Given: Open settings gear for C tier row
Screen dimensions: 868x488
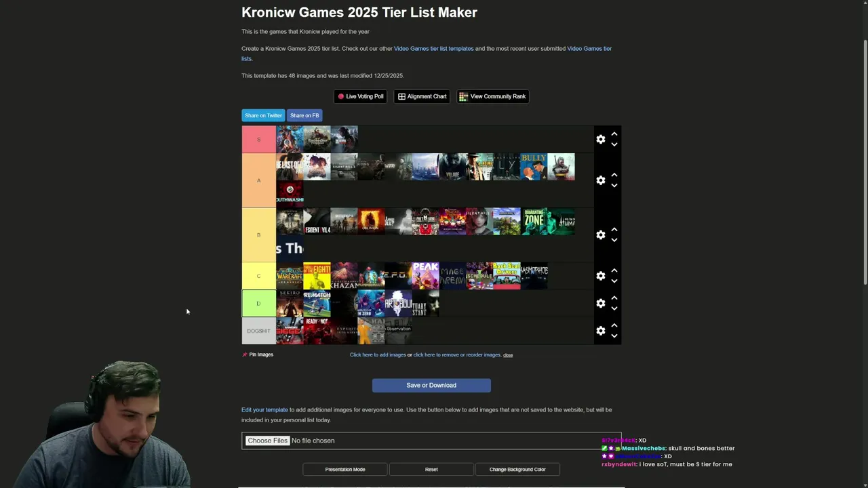Looking at the screenshot, I should tap(600, 276).
